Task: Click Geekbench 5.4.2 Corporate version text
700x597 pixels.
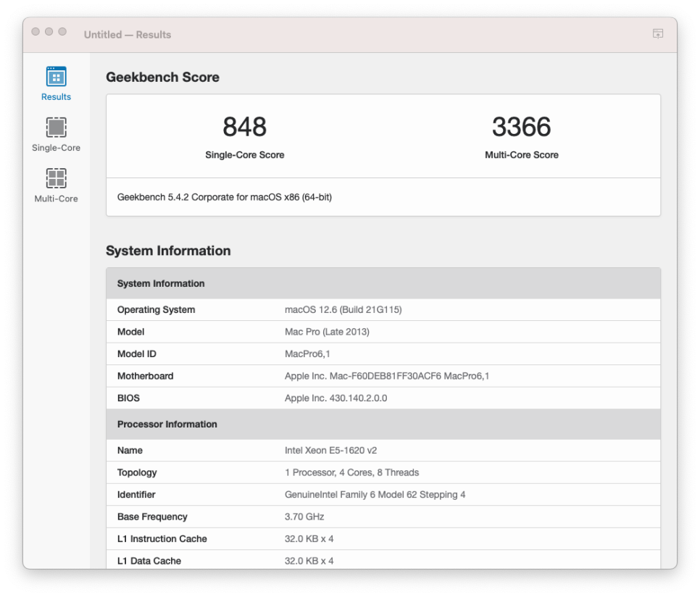Action: (225, 197)
